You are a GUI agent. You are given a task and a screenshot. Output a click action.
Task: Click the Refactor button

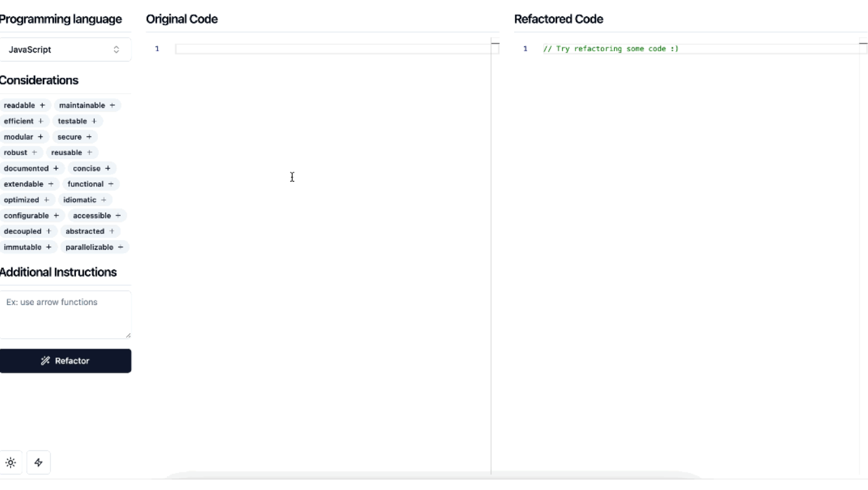point(65,361)
